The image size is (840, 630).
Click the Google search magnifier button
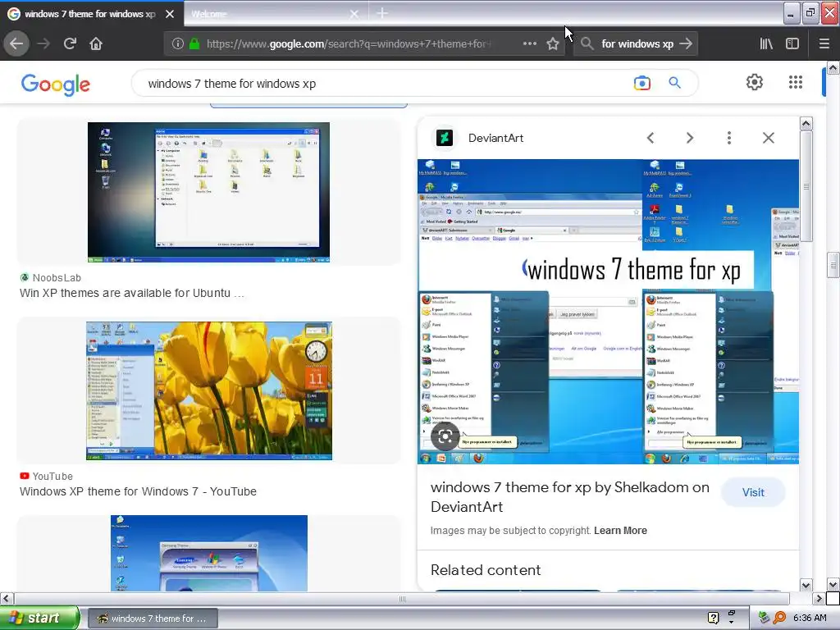tap(674, 83)
